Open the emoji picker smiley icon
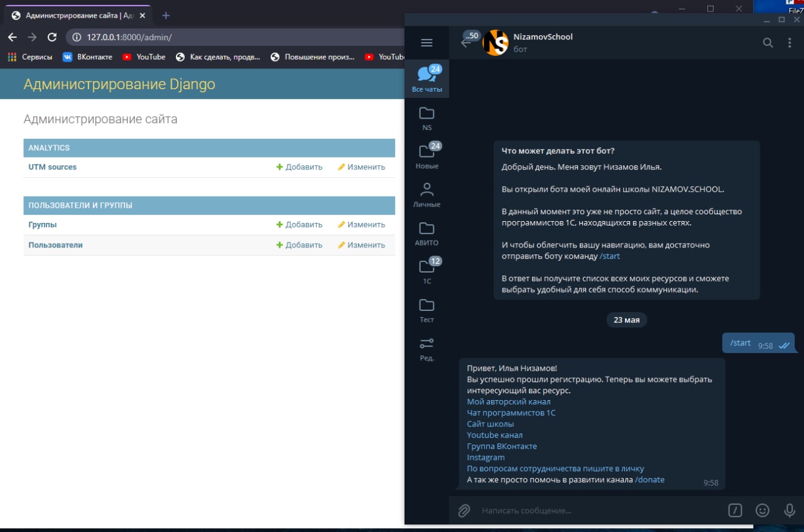 tap(763, 511)
